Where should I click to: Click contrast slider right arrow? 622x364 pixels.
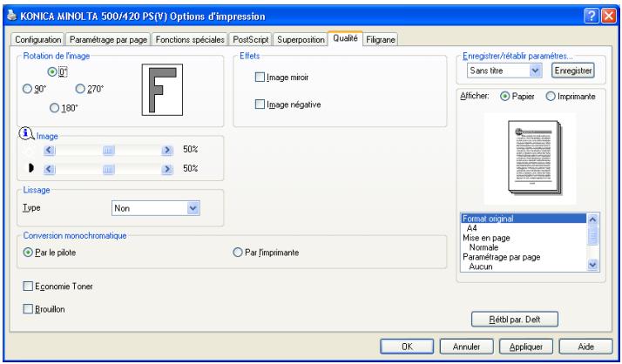click(x=167, y=169)
